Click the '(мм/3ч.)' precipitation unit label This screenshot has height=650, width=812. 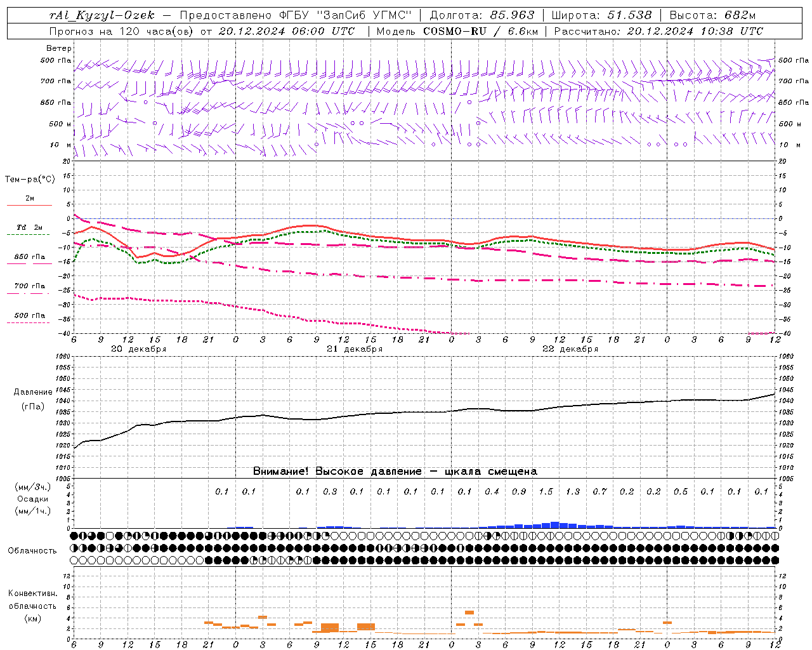tap(32, 487)
